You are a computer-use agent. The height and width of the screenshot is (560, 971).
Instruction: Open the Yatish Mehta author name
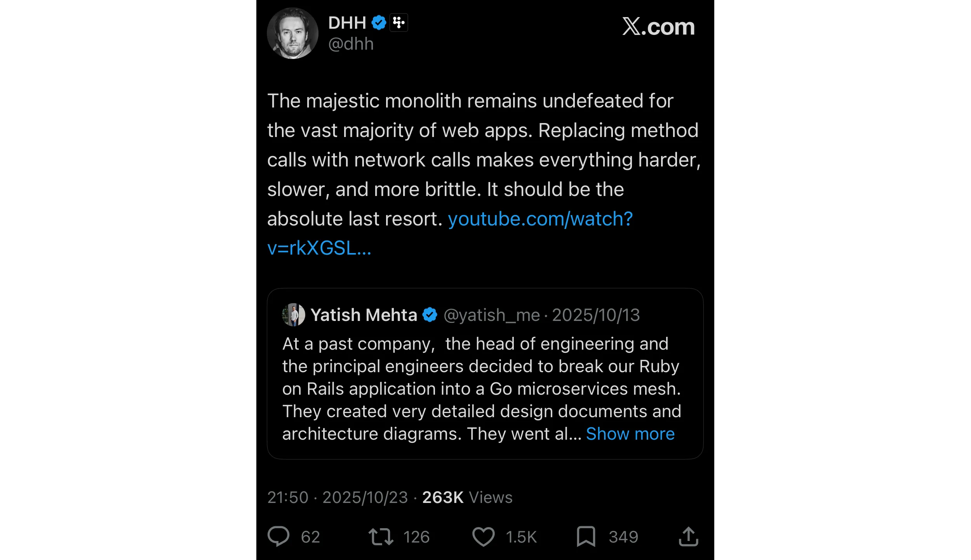364,315
